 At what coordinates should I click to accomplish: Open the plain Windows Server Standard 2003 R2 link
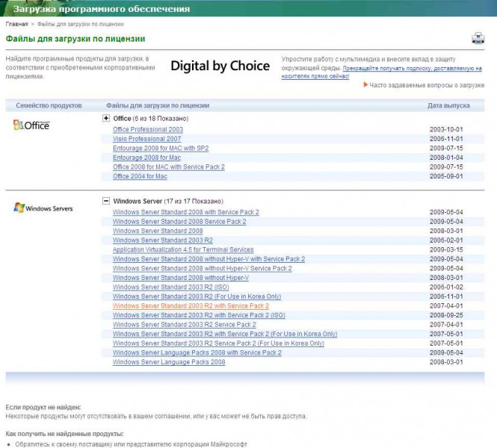tap(163, 240)
